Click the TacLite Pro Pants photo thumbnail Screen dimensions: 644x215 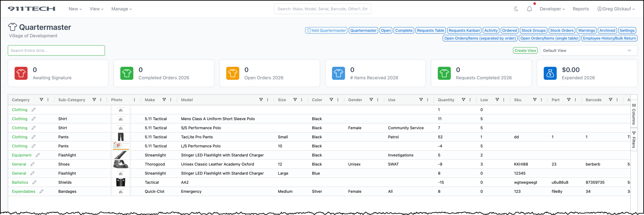point(121,137)
